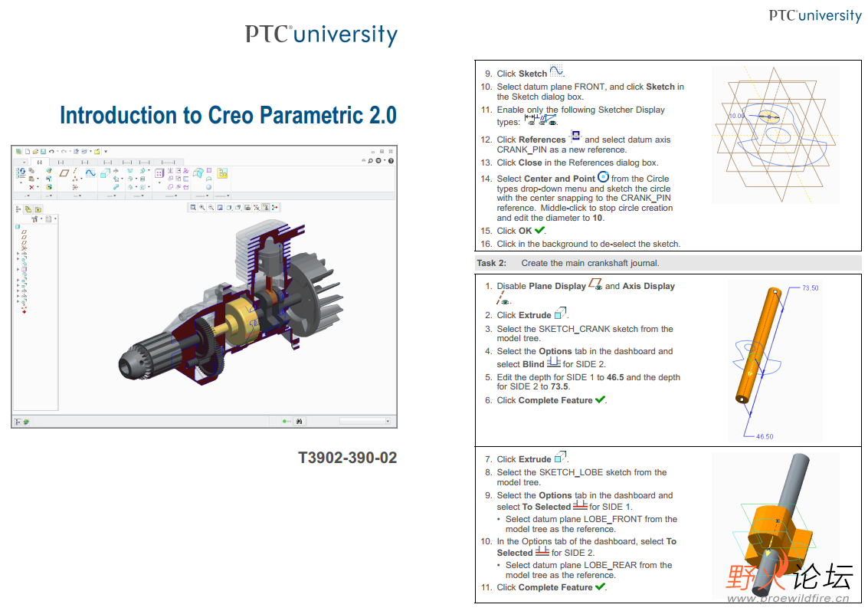The height and width of the screenshot is (611, 868).
Task: Select the Pattern tool in ribbon
Action: (159, 172)
